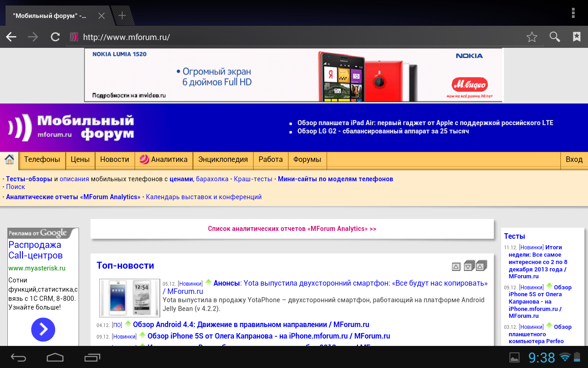The width and height of the screenshot is (588, 368).
Task: Open the picture notification icon in status bar
Action: click(514, 357)
